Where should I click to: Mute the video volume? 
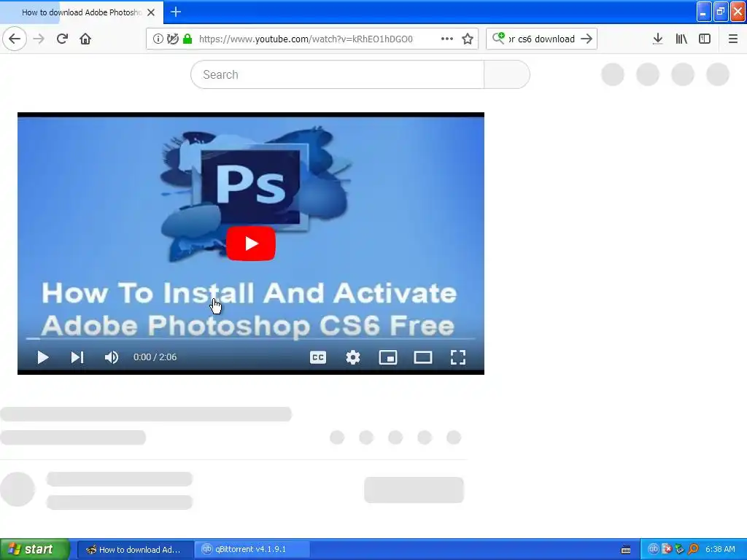[112, 357]
